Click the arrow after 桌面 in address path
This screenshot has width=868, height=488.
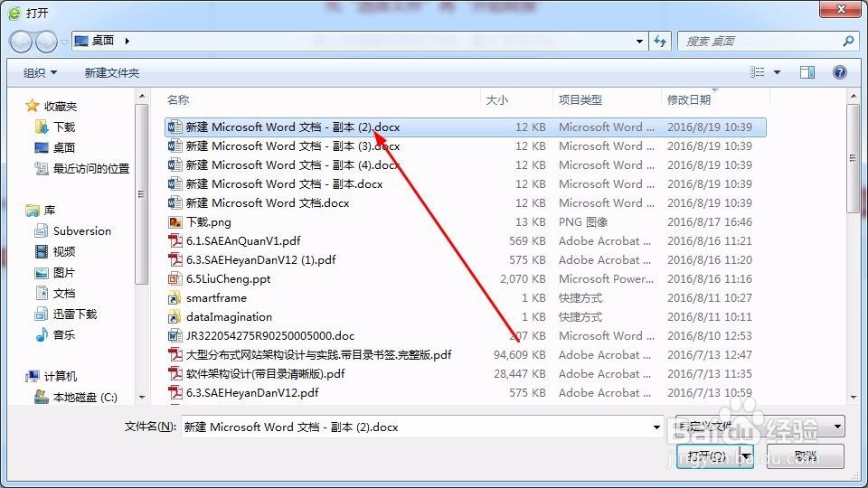(127, 41)
